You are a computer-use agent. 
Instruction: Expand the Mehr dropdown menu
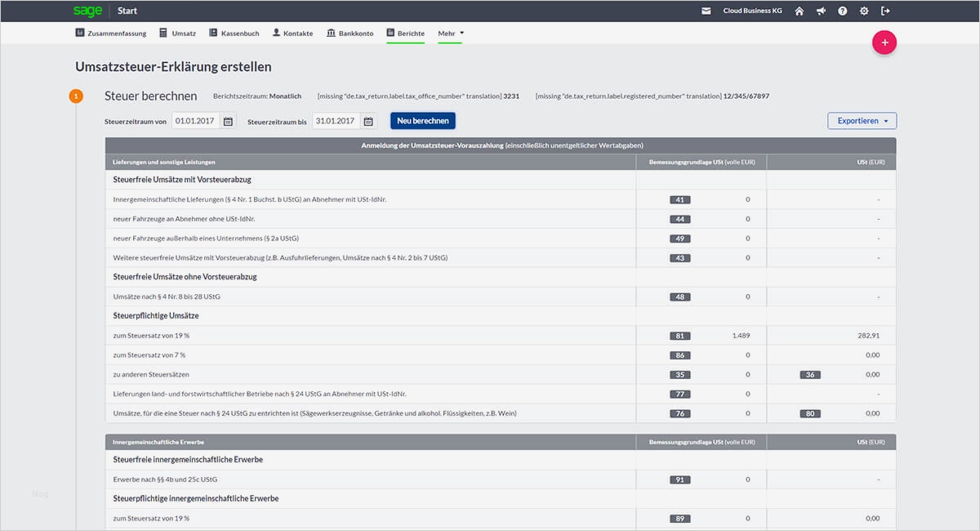(x=451, y=33)
